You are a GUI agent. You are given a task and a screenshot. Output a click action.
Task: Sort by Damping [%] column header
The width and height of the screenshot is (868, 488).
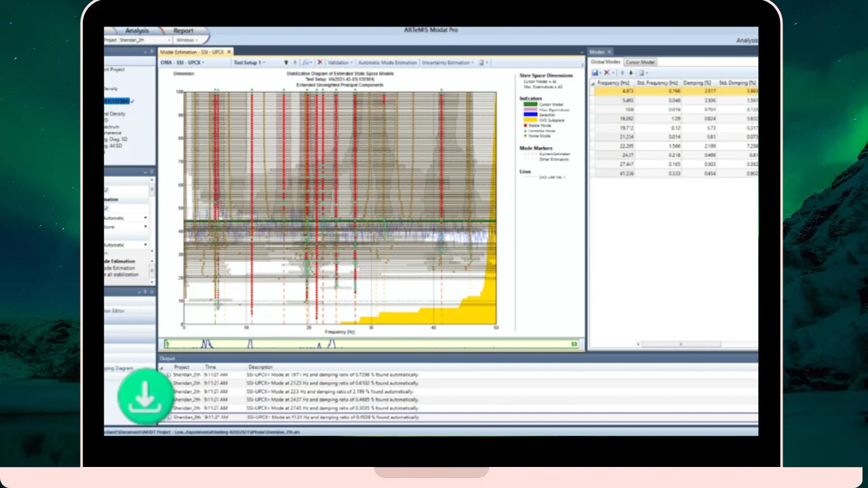[x=697, y=83]
